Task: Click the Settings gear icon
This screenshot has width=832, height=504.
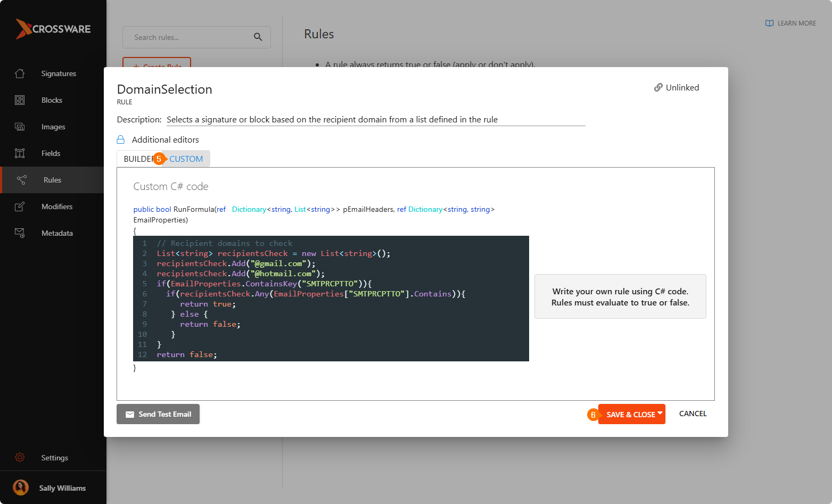Action: coord(20,458)
